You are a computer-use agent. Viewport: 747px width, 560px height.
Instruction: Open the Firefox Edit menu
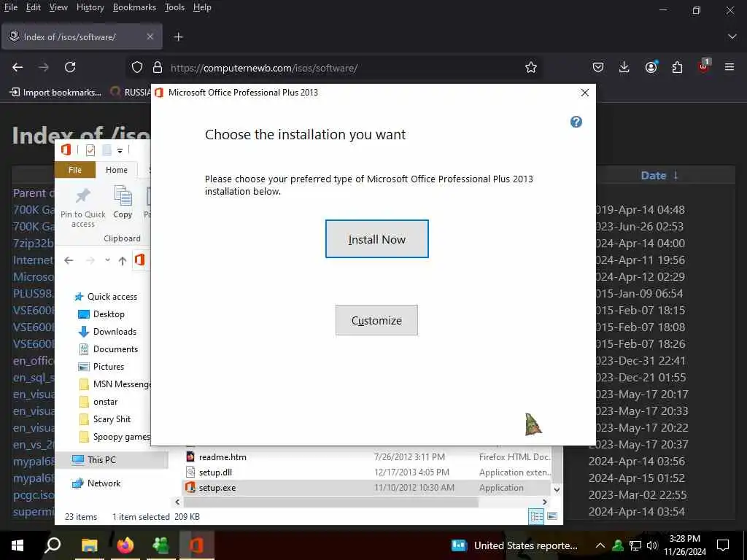pyautogui.click(x=33, y=7)
